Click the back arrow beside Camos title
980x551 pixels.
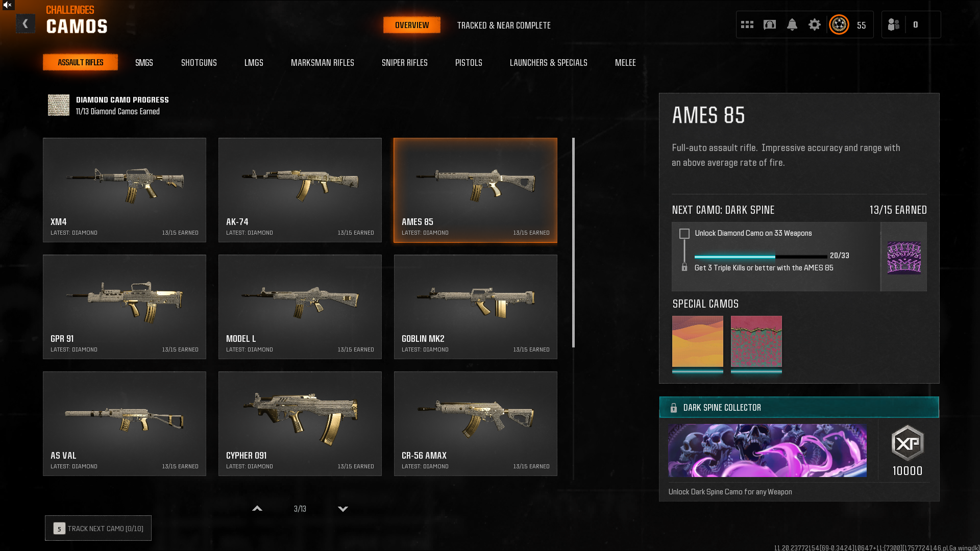(x=25, y=24)
